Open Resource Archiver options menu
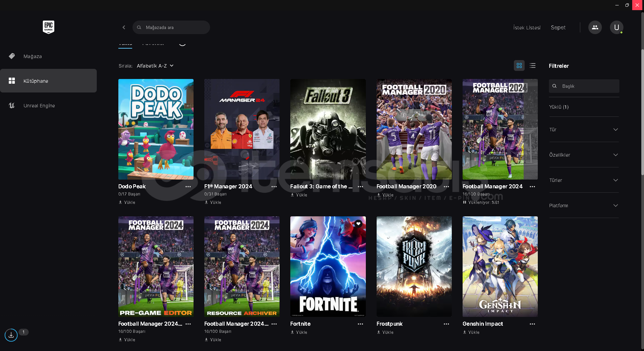This screenshot has height=351, width=644. tap(274, 324)
